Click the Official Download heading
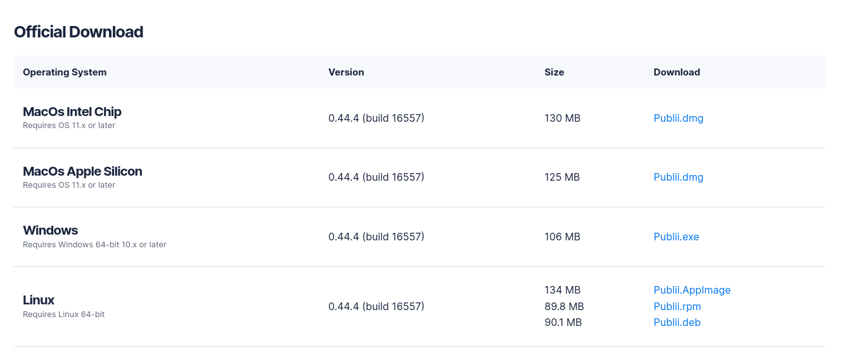Image resolution: width=868 pixels, height=364 pixels. pos(79,32)
